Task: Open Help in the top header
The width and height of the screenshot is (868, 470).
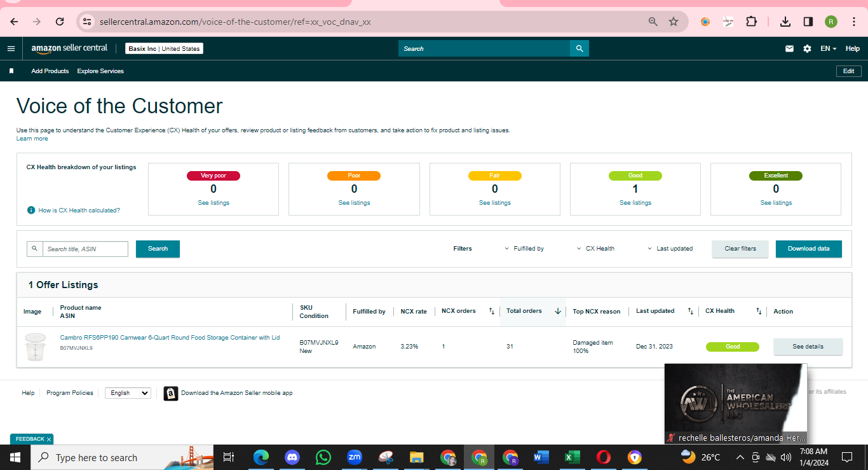Action: (853, 48)
